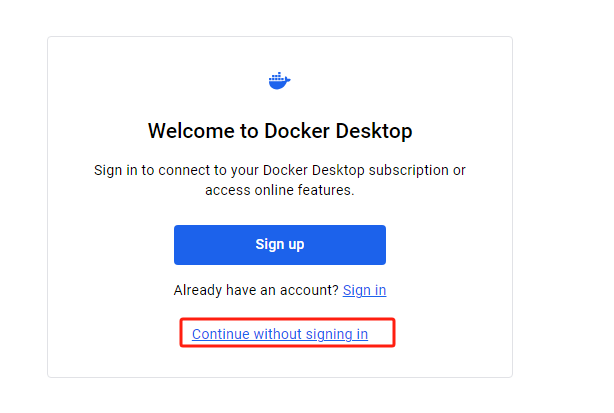Screen dimensions: 614x413
Task: Click the "Already have an account?" text
Action: [256, 290]
